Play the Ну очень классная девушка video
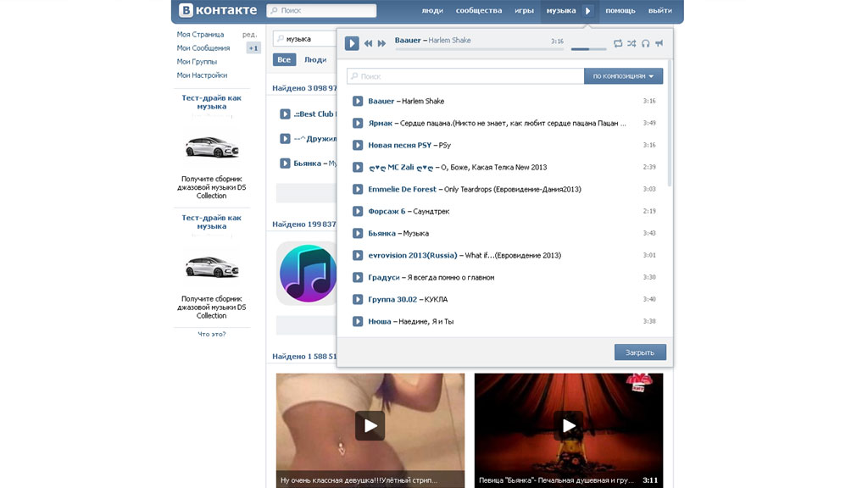868x488 pixels. pos(370,425)
